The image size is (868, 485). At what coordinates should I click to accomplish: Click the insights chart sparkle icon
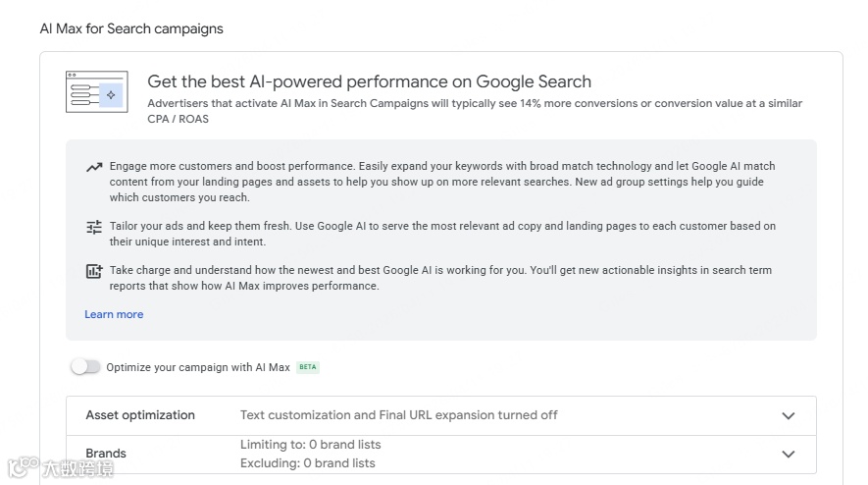coord(94,272)
